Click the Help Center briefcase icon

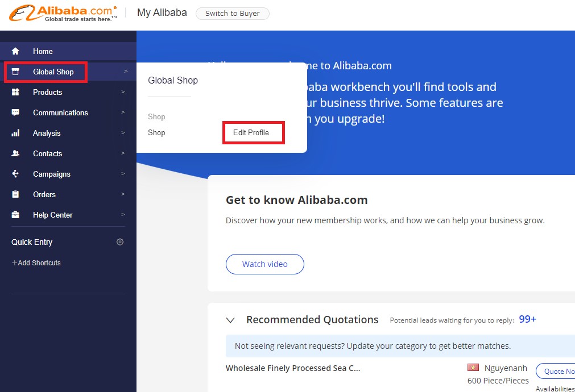coord(15,215)
